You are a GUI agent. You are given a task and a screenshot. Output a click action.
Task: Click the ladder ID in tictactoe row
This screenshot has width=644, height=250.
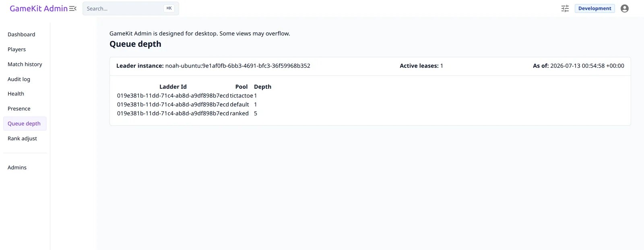tap(173, 96)
